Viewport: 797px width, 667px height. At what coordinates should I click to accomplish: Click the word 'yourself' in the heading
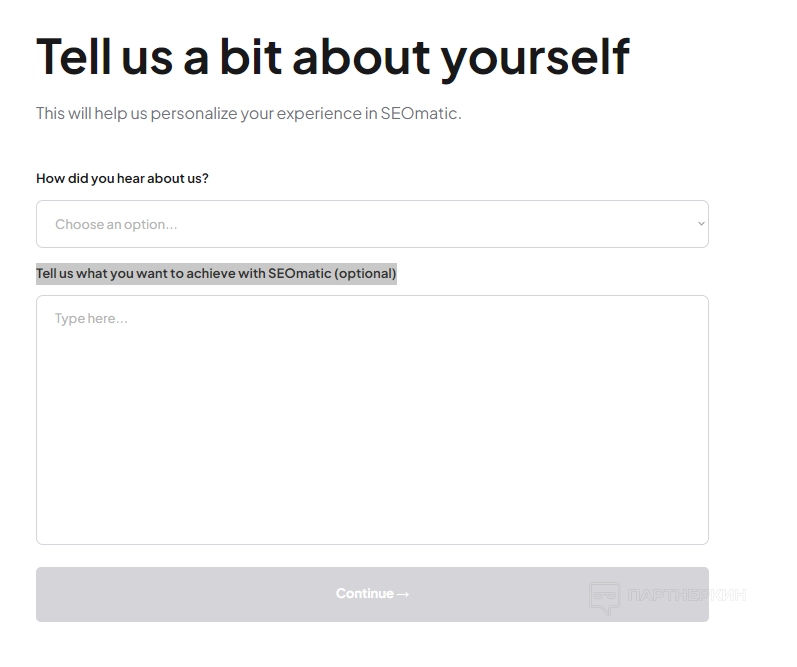click(x=535, y=56)
